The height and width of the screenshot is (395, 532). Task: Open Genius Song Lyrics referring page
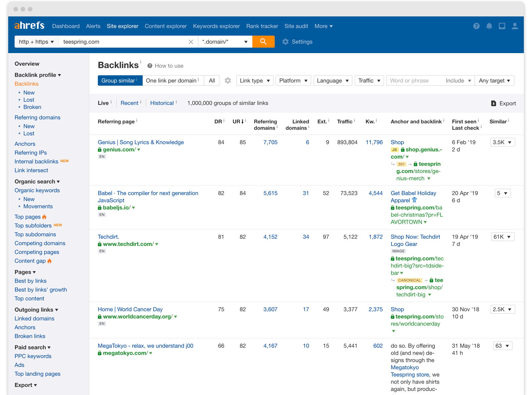click(141, 142)
